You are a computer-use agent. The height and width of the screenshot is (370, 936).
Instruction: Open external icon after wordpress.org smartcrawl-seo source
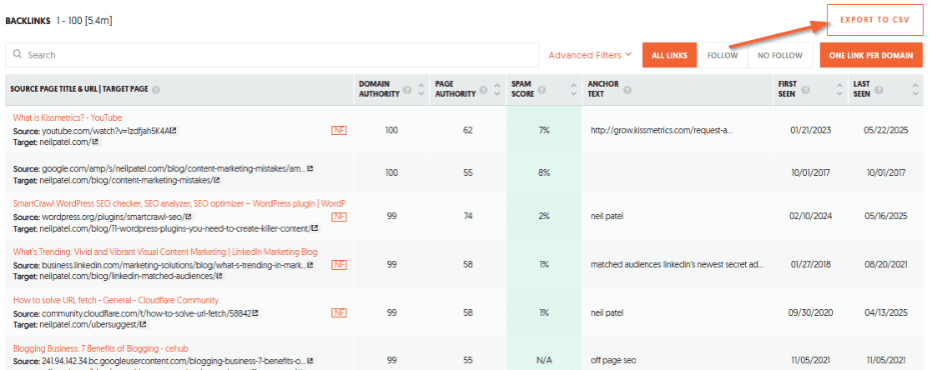point(189,217)
